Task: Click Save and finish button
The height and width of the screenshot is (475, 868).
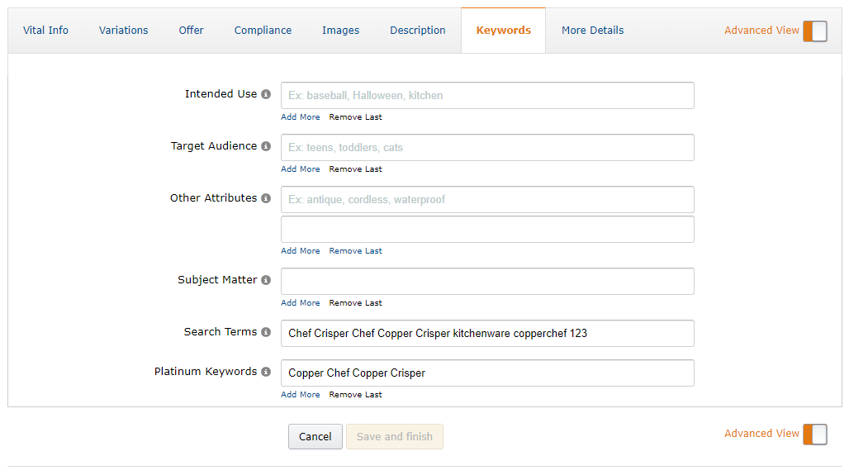Action: (394, 437)
